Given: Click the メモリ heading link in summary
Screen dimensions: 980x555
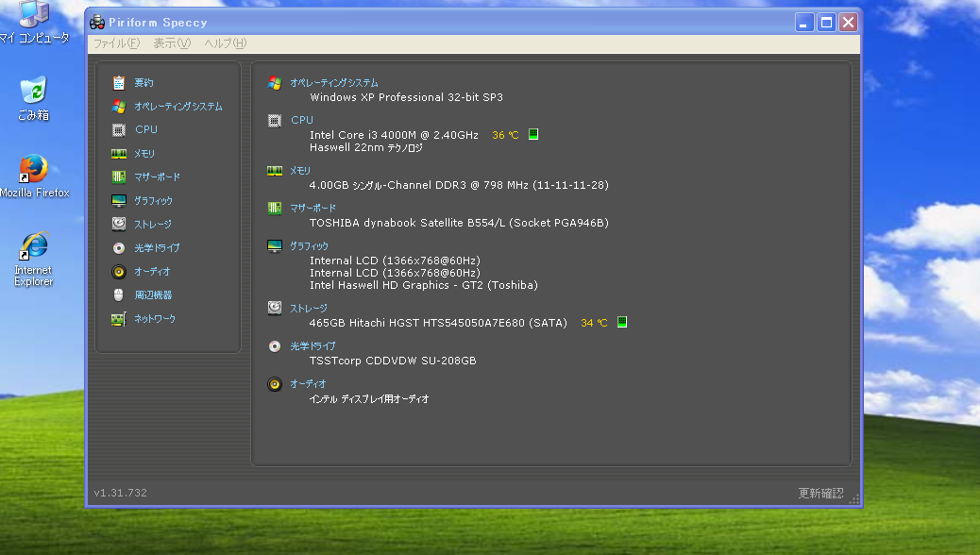Looking at the screenshot, I should 300,171.
